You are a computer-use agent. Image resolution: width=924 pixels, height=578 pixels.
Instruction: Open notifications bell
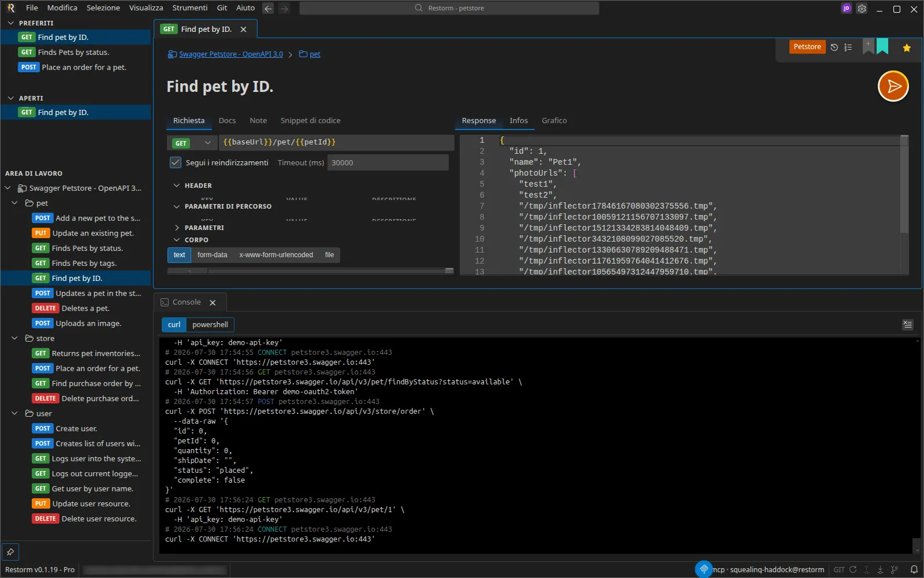coord(914,569)
